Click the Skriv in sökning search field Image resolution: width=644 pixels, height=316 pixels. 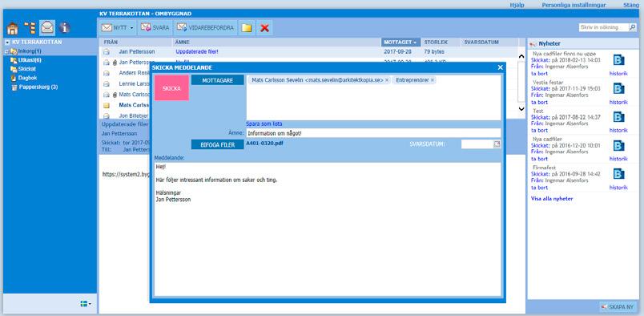[604, 27]
